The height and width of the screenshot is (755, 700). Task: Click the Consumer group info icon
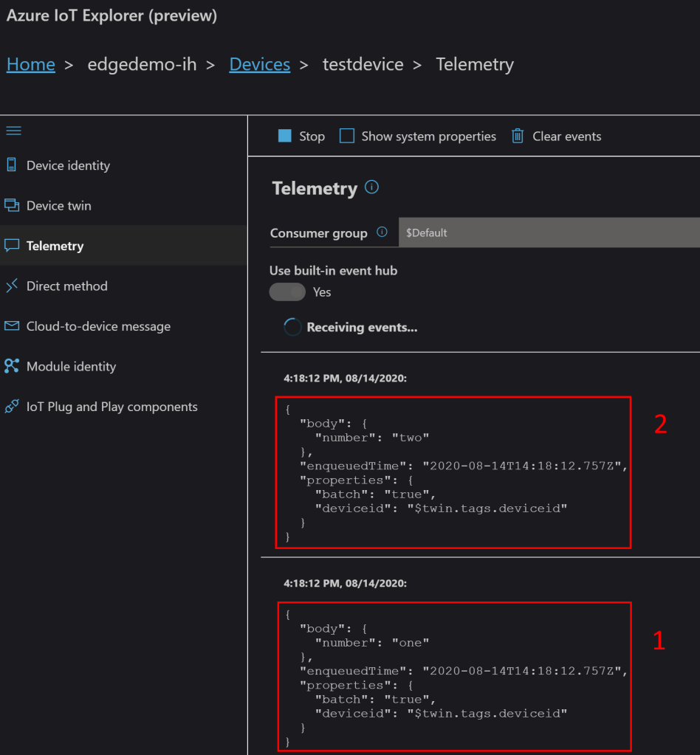point(382,232)
